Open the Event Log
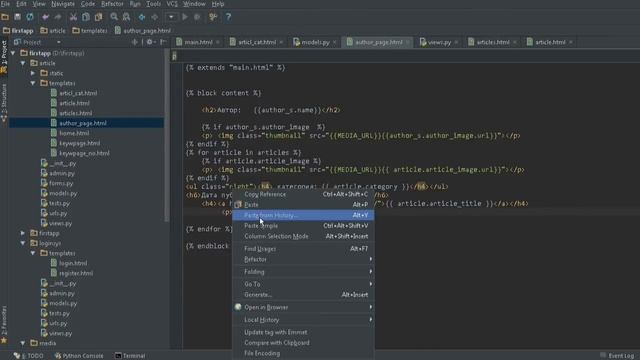Screen dimensions: 640x360 click(617, 356)
